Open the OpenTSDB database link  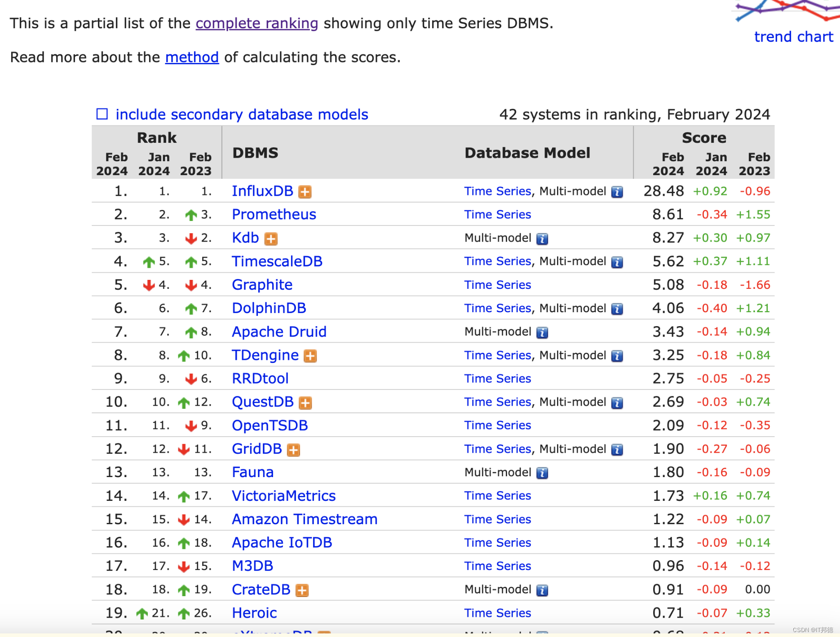270,425
